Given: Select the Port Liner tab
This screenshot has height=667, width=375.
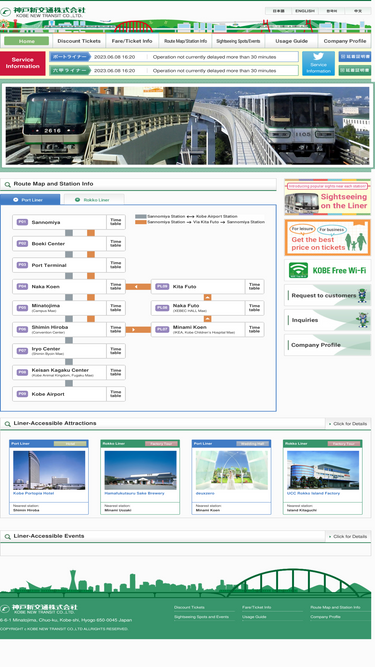Looking at the screenshot, I should point(30,200).
